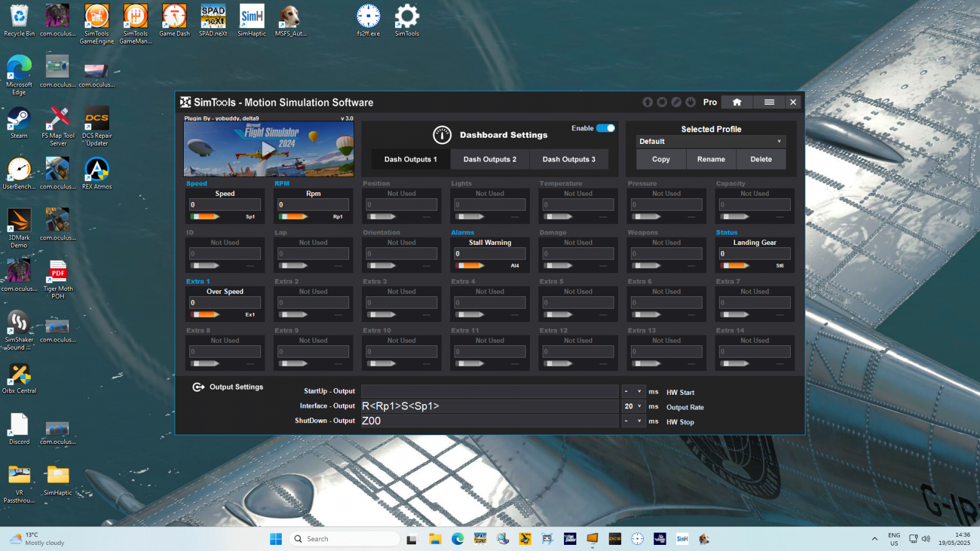Click the Stall Warning value field
The width and height of the screenshot is (980, 551).
(490, 253)
